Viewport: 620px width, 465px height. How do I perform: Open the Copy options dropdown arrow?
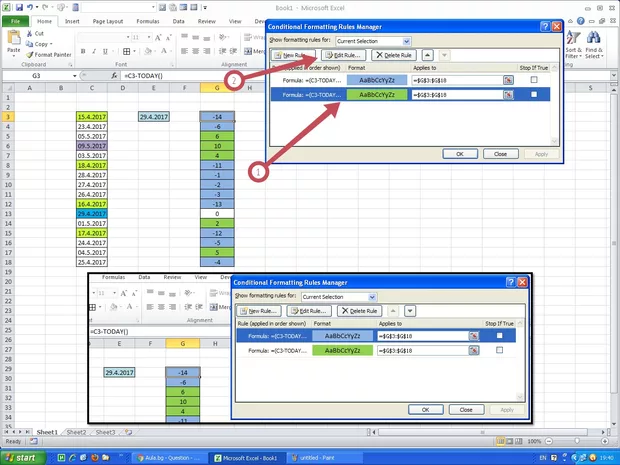(51, 44)
